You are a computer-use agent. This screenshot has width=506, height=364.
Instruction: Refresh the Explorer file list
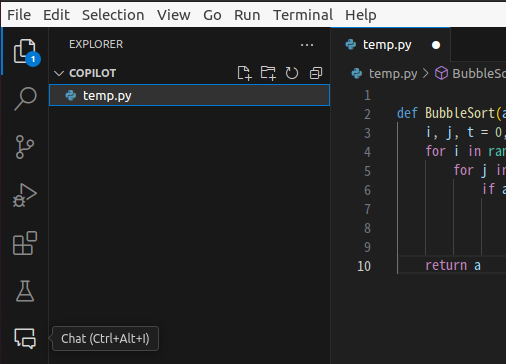click(x=292, y=73)
